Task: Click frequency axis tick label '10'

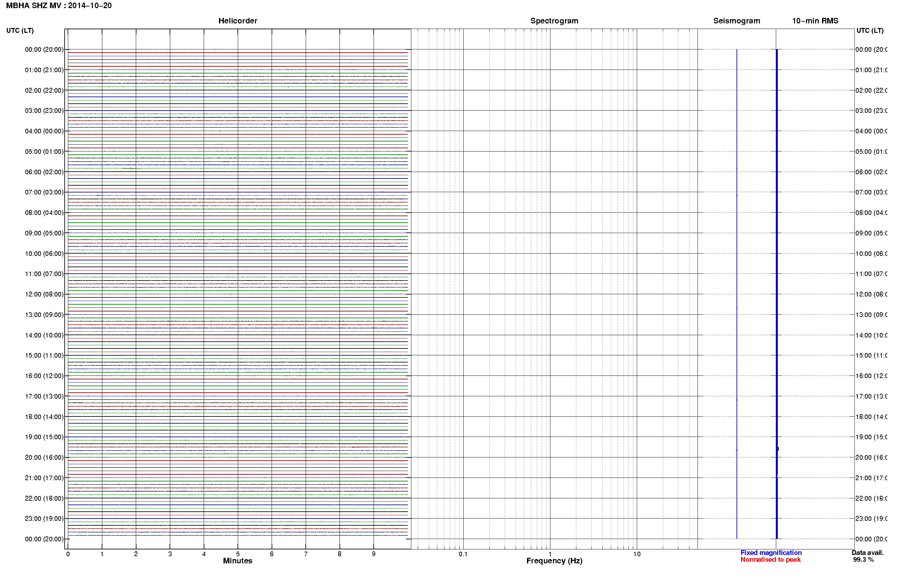Action: click(637, 554)
